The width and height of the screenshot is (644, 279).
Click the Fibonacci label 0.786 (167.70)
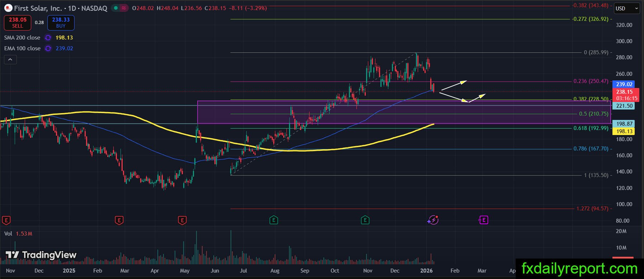pos(591,149)
